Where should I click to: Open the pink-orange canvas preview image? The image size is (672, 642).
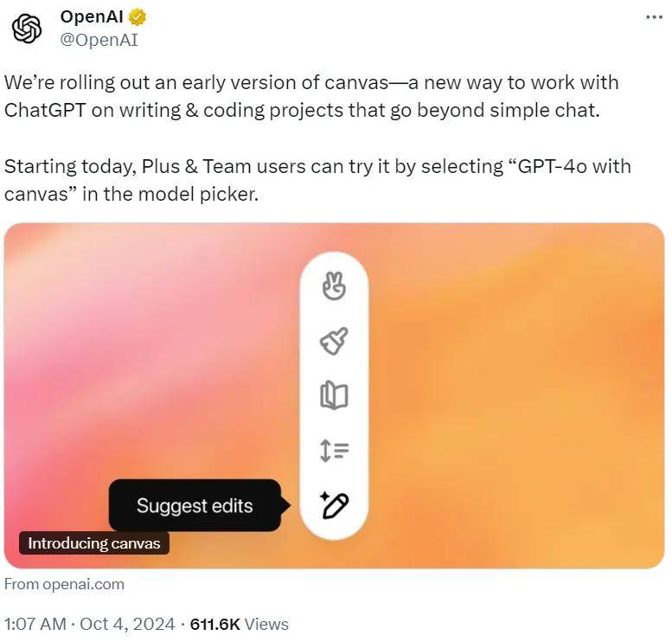[335, 395]
